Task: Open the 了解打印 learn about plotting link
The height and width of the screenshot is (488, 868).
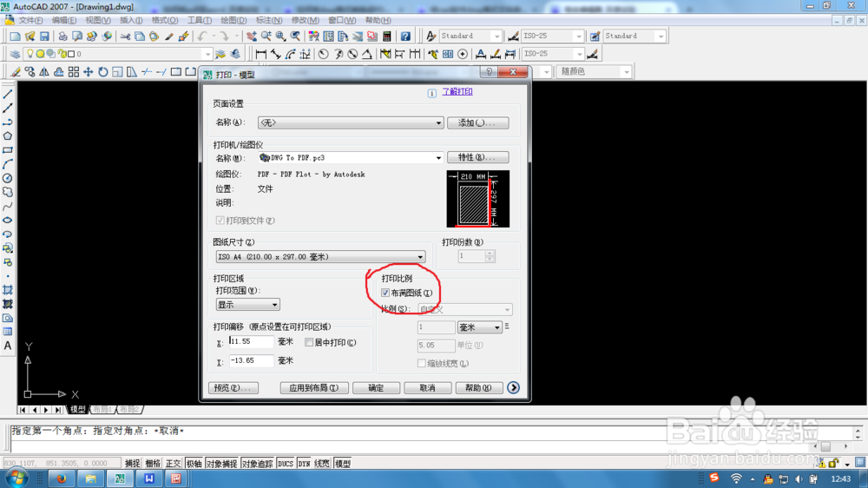Action: [457, 91]
